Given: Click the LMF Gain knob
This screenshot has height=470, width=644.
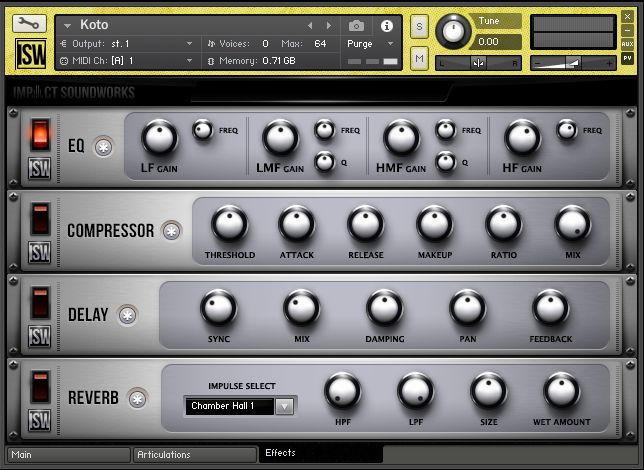Looking at the screenshot, I should coord(281,138).
